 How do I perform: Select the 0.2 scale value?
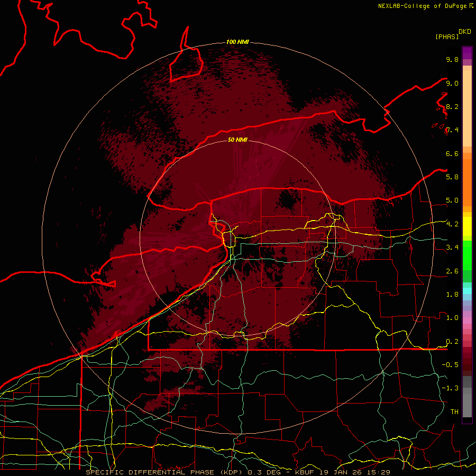pyautogui.click(x=452, y=342)
